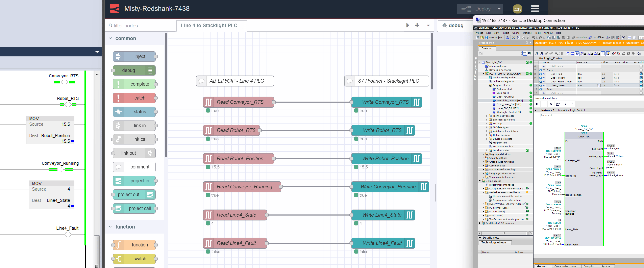Open the Online menu in TIA Portal

tap(516, 33)
